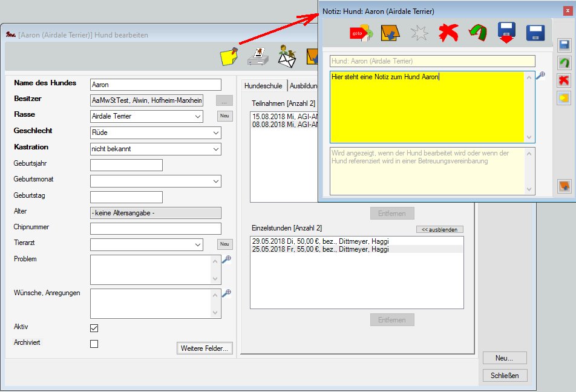Click the red X delete icon in note toolbar

coord(448,33)
